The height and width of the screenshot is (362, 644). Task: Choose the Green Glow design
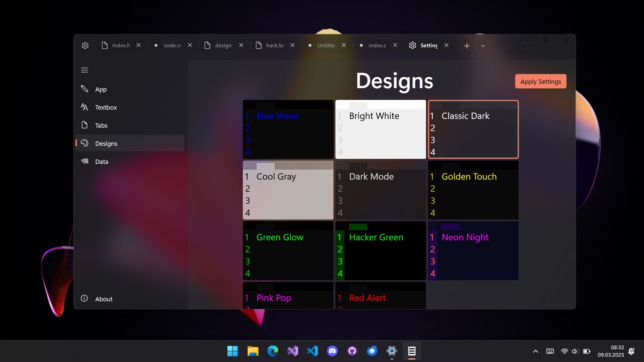click(288, 251)
